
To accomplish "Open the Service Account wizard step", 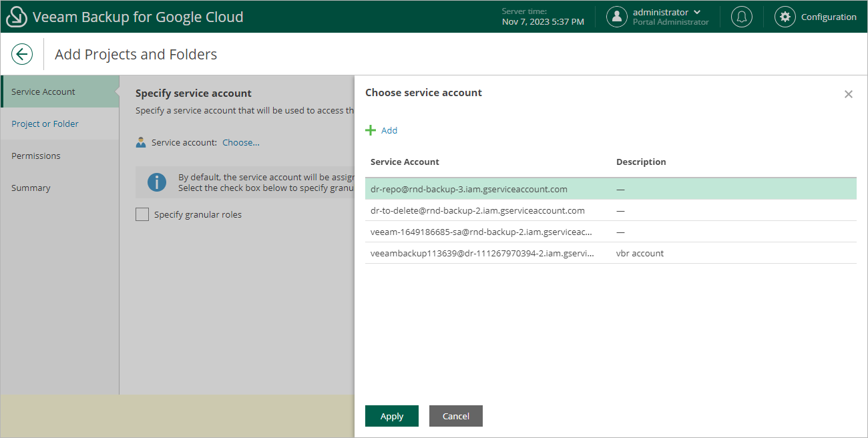I will (43, 91).
